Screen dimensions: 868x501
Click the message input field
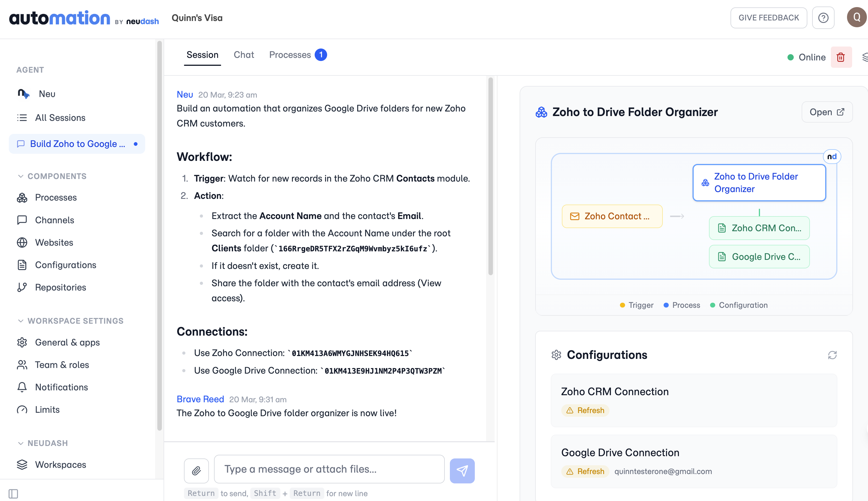click(329, 469)
